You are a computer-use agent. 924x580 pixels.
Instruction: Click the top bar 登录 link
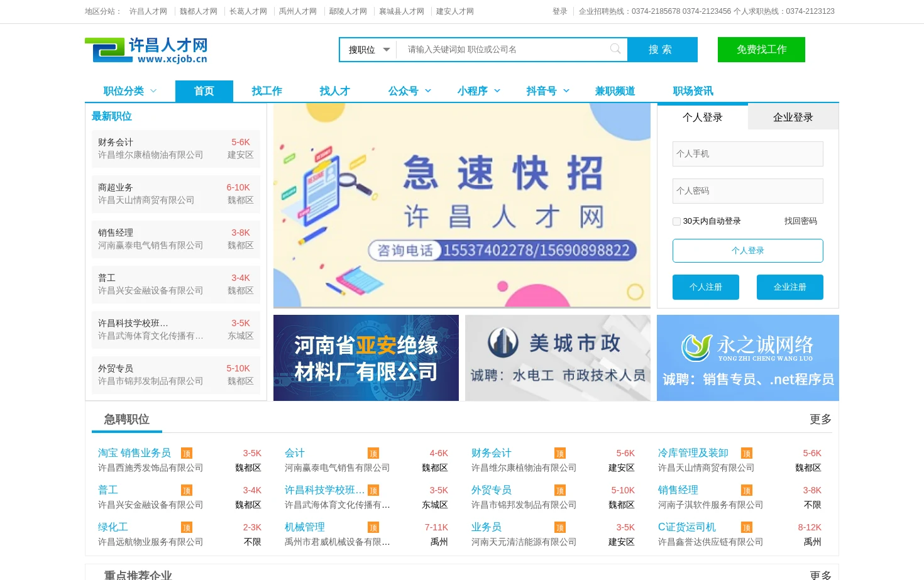click(x=560, y=11)
